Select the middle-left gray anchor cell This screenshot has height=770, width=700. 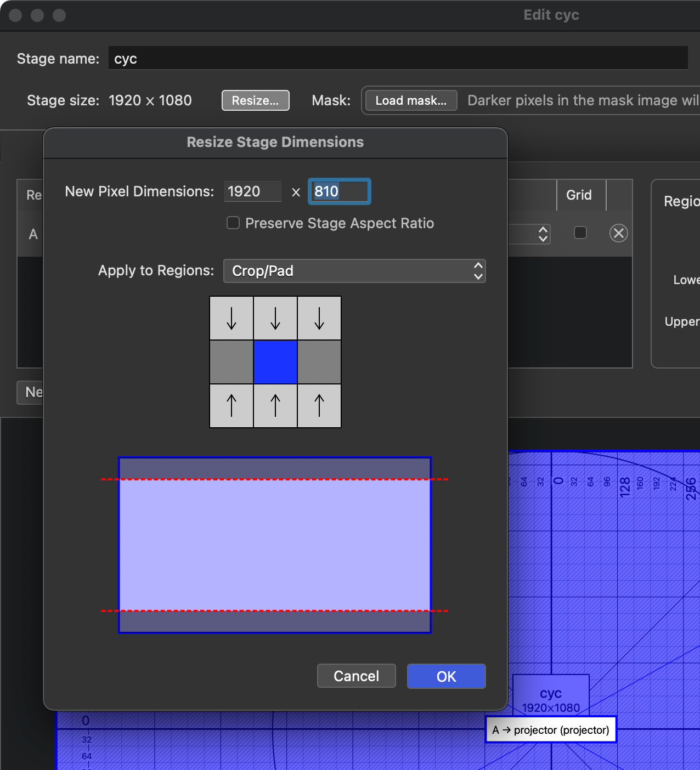[232, 362]
